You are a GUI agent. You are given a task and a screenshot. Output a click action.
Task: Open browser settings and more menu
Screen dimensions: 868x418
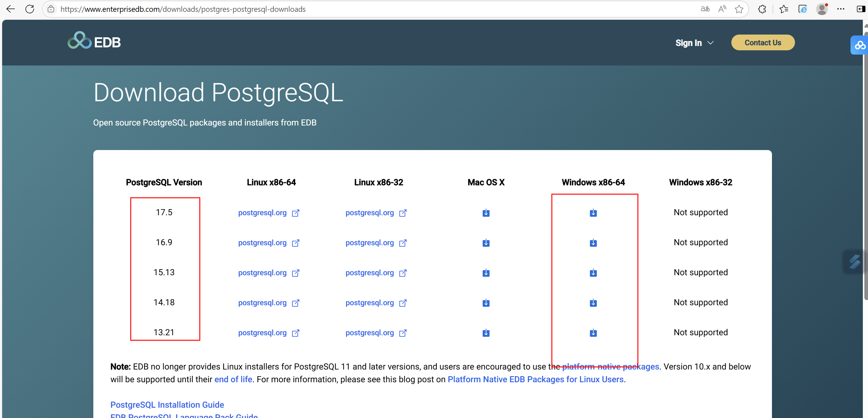(840, 9)
